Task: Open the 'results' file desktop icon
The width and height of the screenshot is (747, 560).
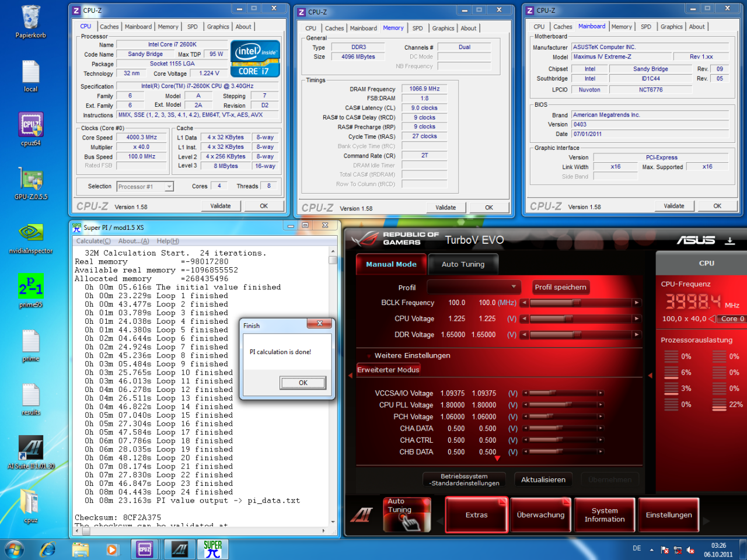Action: point(30,400)
